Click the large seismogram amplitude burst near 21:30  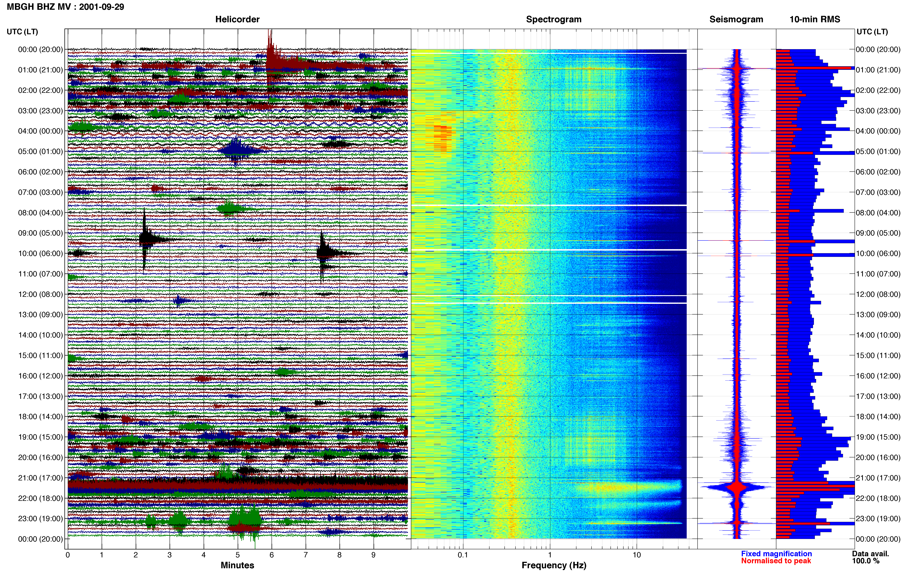tap(737, 487)
